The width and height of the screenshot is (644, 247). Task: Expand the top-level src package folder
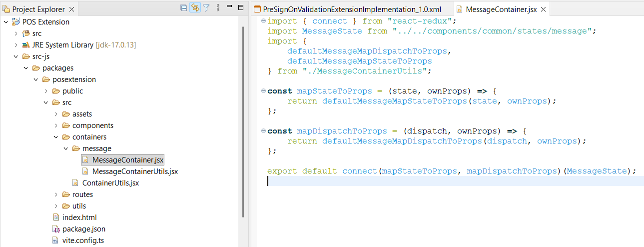point(15,33)
